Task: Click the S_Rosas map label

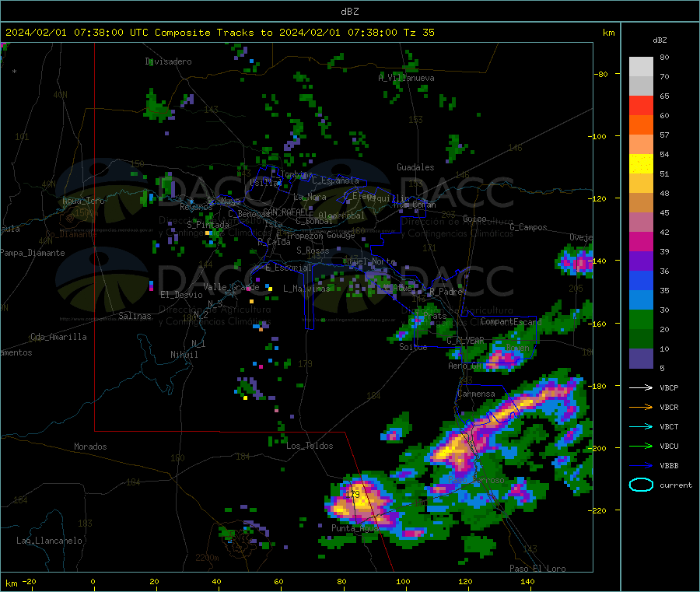Action: point(313,250)
